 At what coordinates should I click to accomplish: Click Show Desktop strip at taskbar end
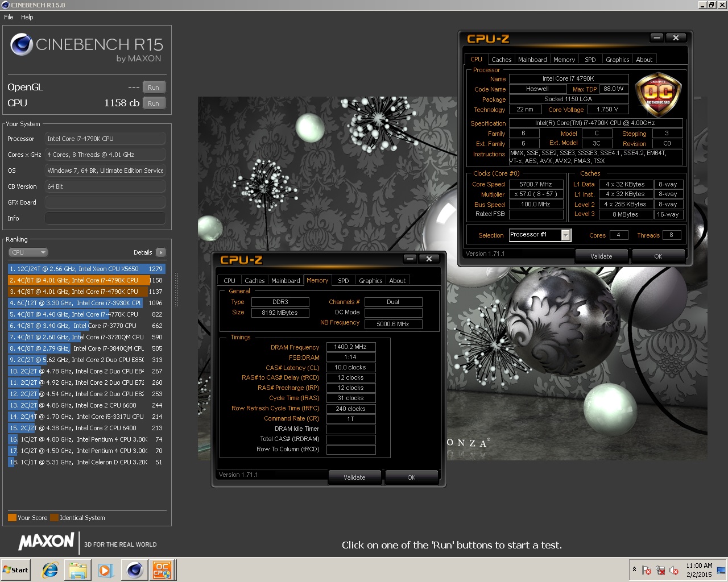point(721,570)
